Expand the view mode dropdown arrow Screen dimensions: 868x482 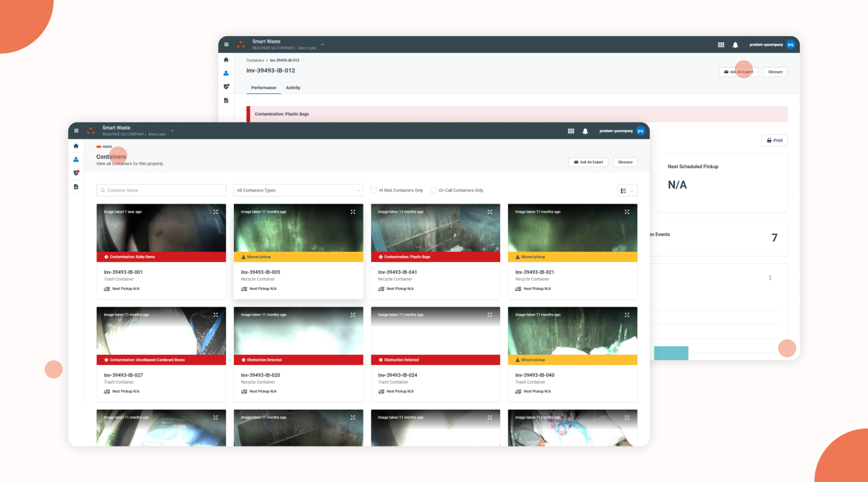tap(632, 190)
